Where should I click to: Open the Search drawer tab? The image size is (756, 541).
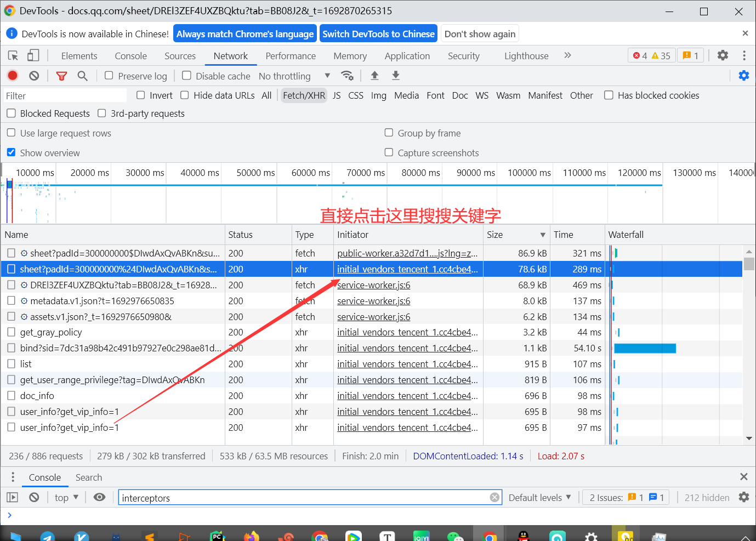89,477
